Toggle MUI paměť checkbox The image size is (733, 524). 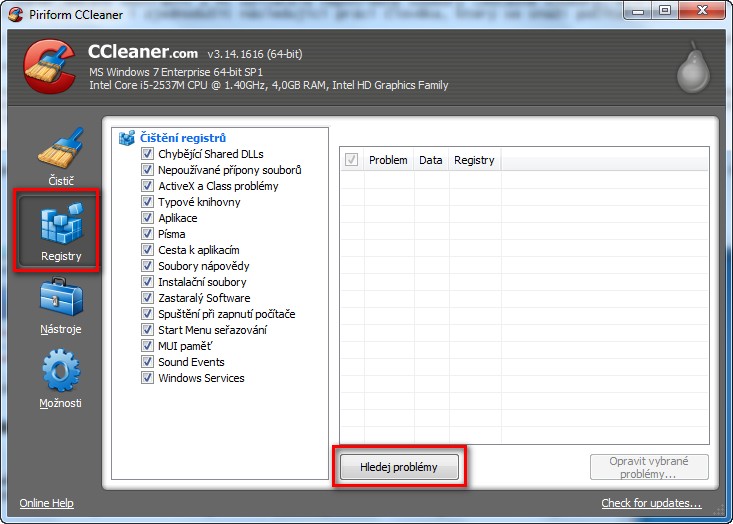[147, 346]
